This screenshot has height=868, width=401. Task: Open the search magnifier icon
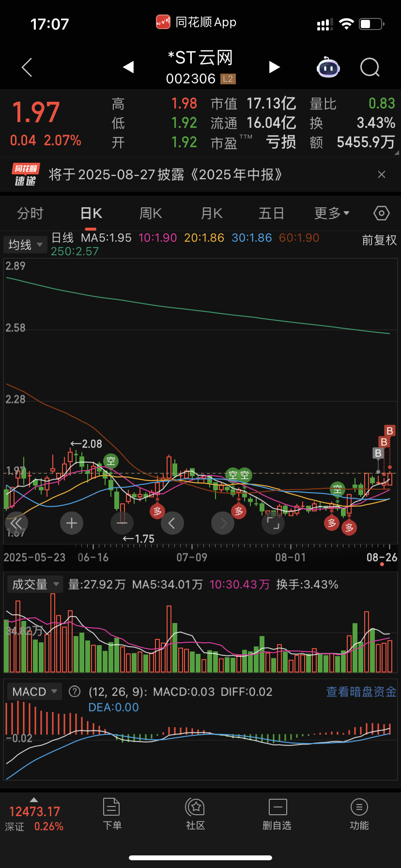[x=370, y=67]
